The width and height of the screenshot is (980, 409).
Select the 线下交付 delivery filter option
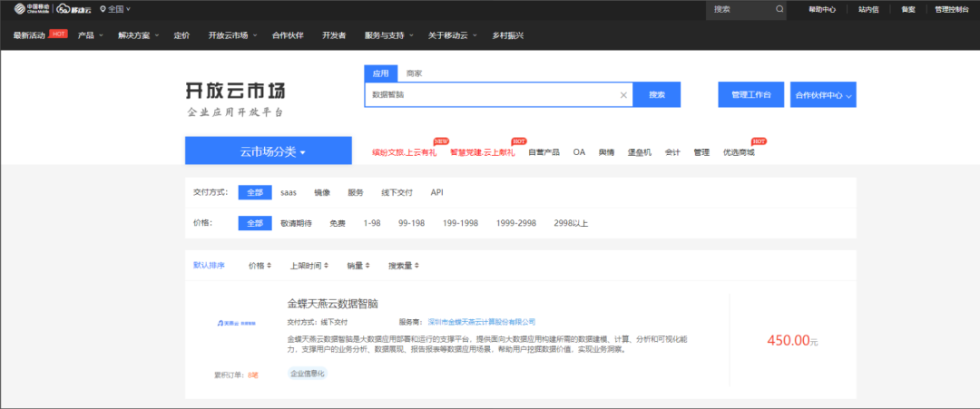tap(397, 192)
